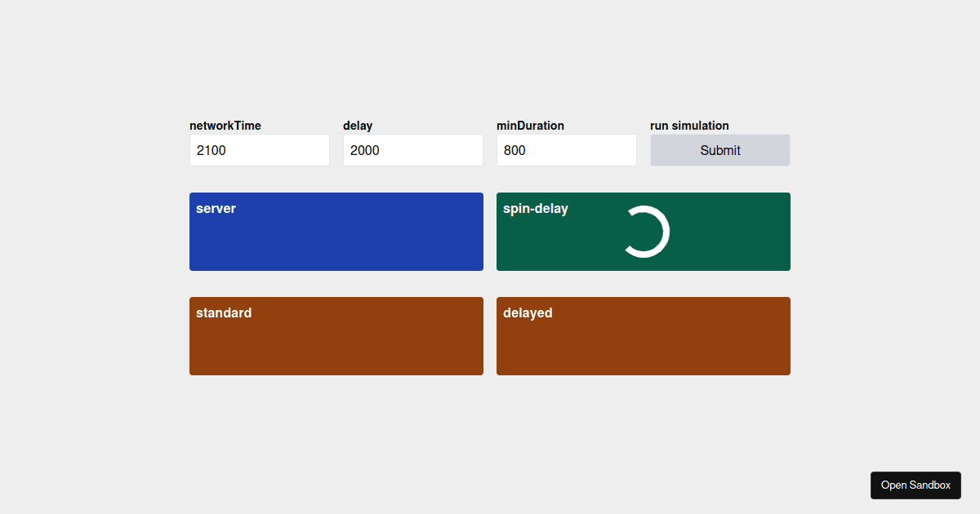Click the networkTime field label

[x=225, y=125]
